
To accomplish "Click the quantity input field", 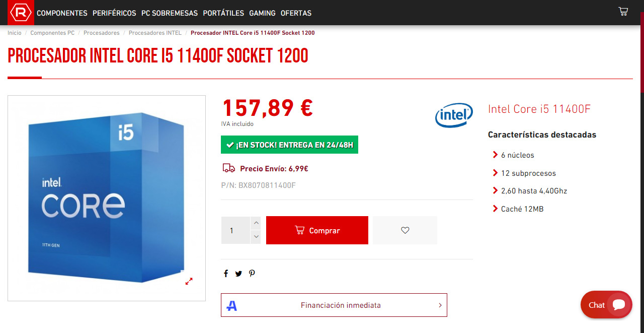I will coord(235,230).
